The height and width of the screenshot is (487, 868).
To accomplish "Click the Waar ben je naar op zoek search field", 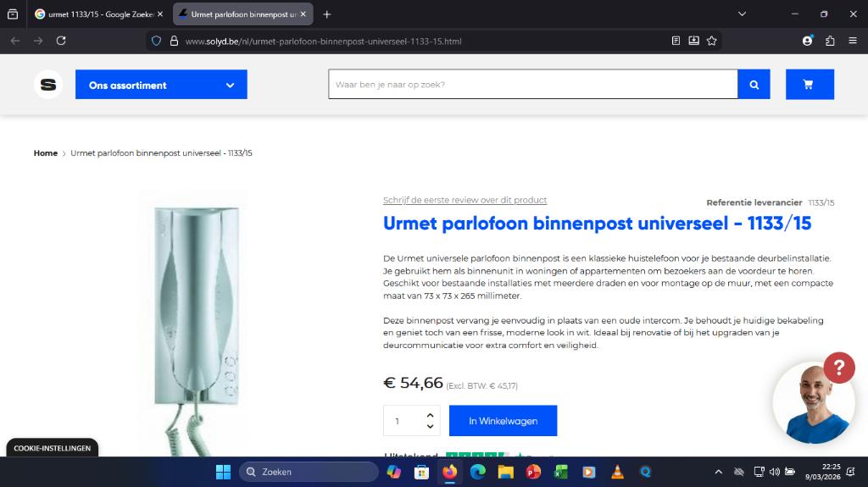I will click(532, 85).
